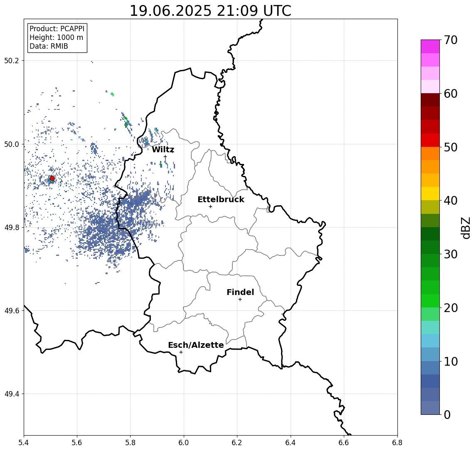
Task: Click the magenta top colorbar segment
Action: pos(430,47)
